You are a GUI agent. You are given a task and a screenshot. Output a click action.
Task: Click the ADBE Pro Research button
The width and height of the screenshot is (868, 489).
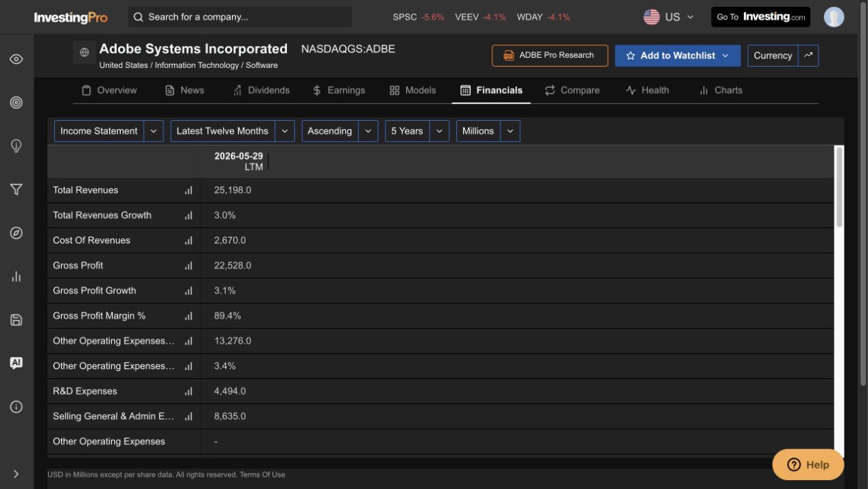point(550,56)
